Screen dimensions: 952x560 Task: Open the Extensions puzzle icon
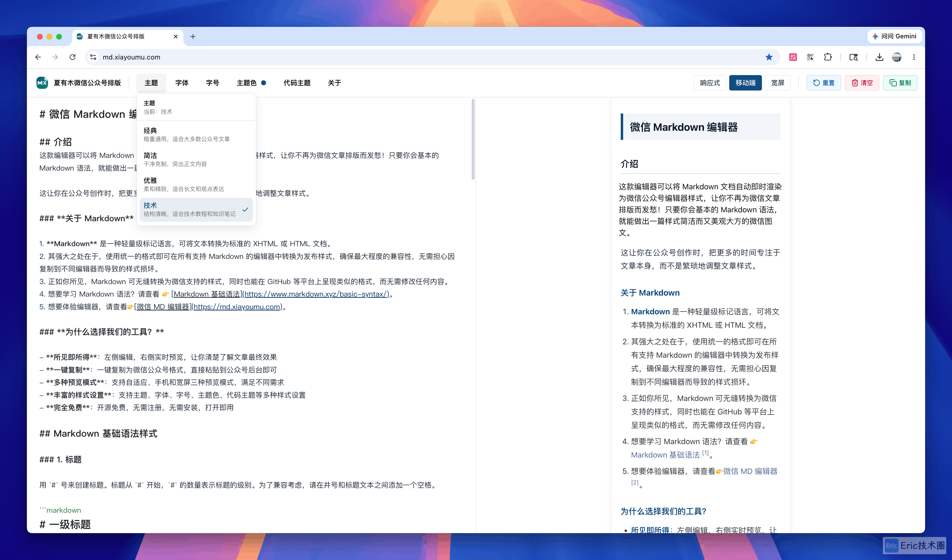click(828, 57)
